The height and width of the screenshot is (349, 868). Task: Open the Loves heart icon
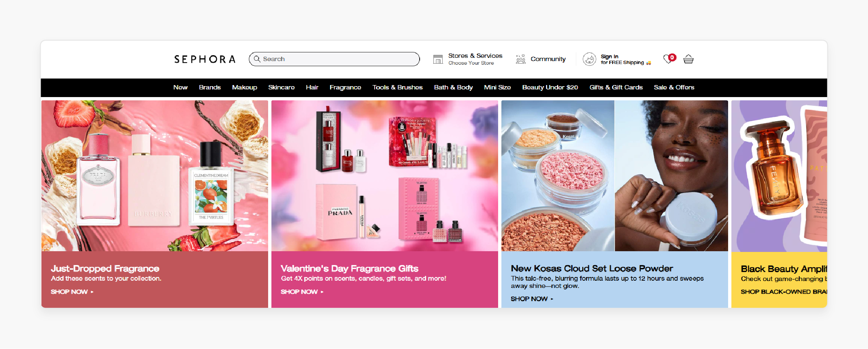(x=669, y=59)
